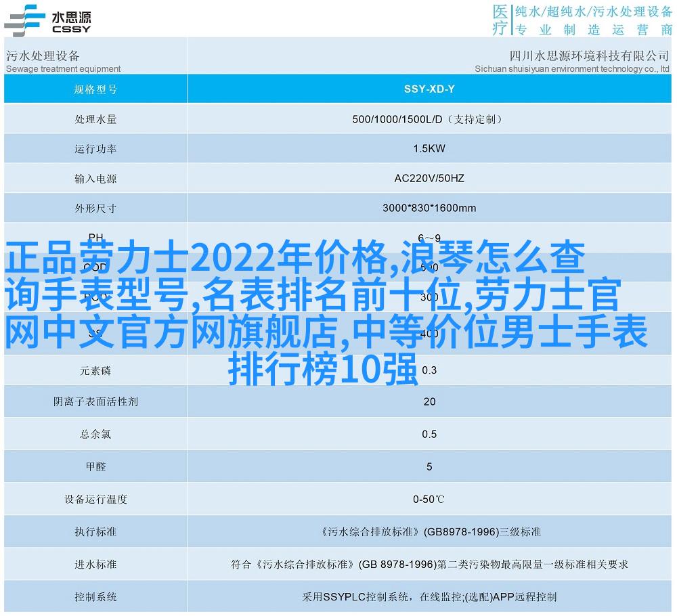Click the 处理水量 row label
677x616 pixels.
point(95,119)
